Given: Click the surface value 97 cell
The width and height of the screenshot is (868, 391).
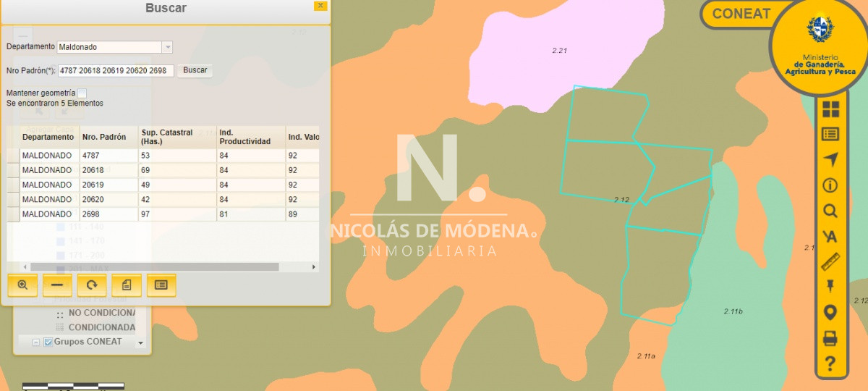Looking at the screenshot, I should click(x=177, y=214).
